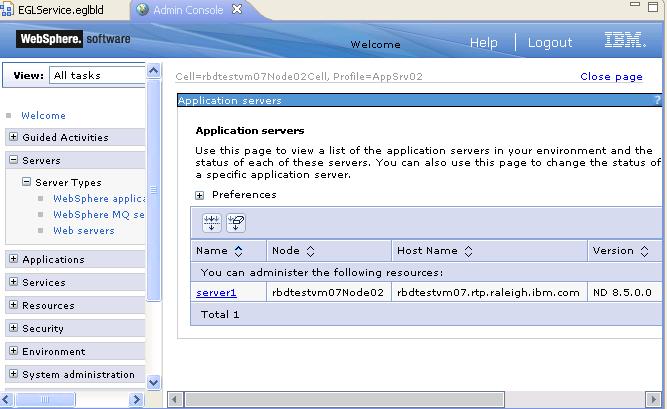Expand the Services section
This screenshot has width=667, height=409.
(14, 282)
